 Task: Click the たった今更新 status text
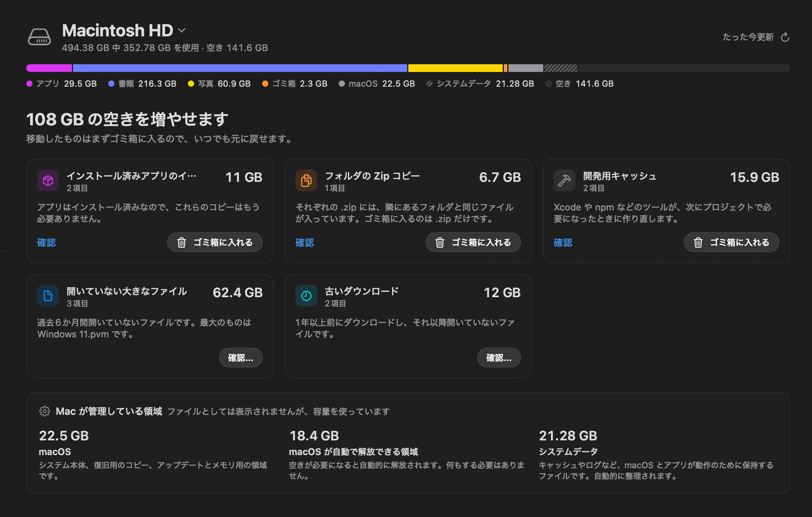click(x=748, y=37)
